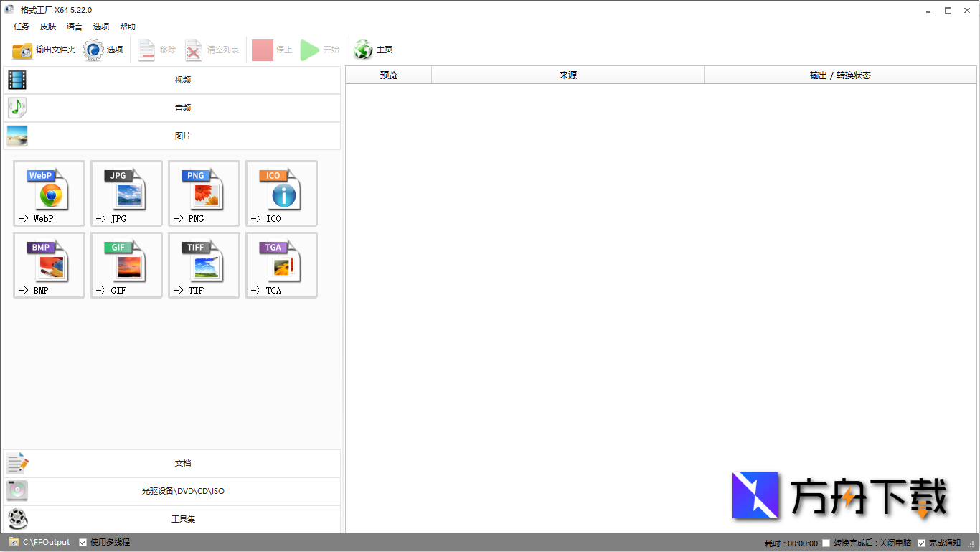The image size is (980, 552).
Task: Open the C:\FFOutput path in status bar
Action: [46, 543]
